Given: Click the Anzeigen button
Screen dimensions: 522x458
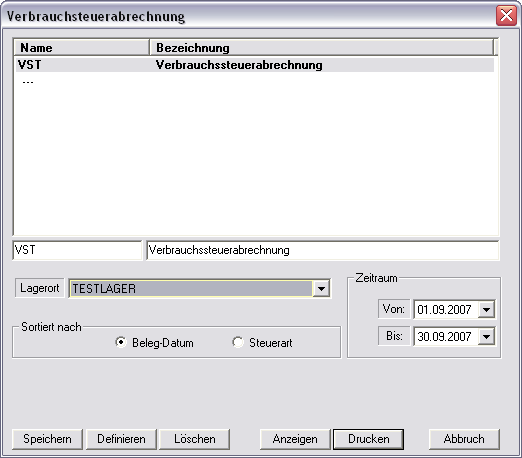Looking at the screenshot, I should 295,439.
